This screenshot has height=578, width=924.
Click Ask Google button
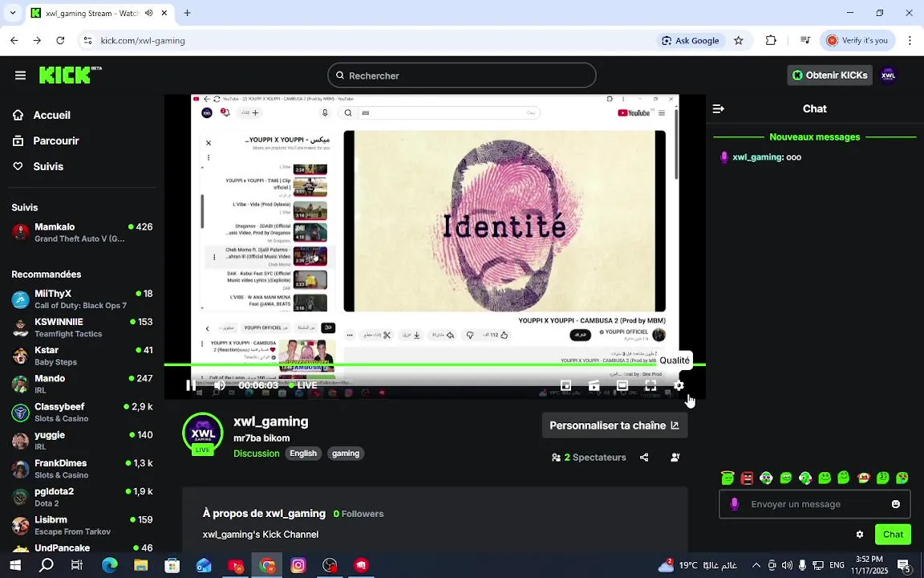690,41
